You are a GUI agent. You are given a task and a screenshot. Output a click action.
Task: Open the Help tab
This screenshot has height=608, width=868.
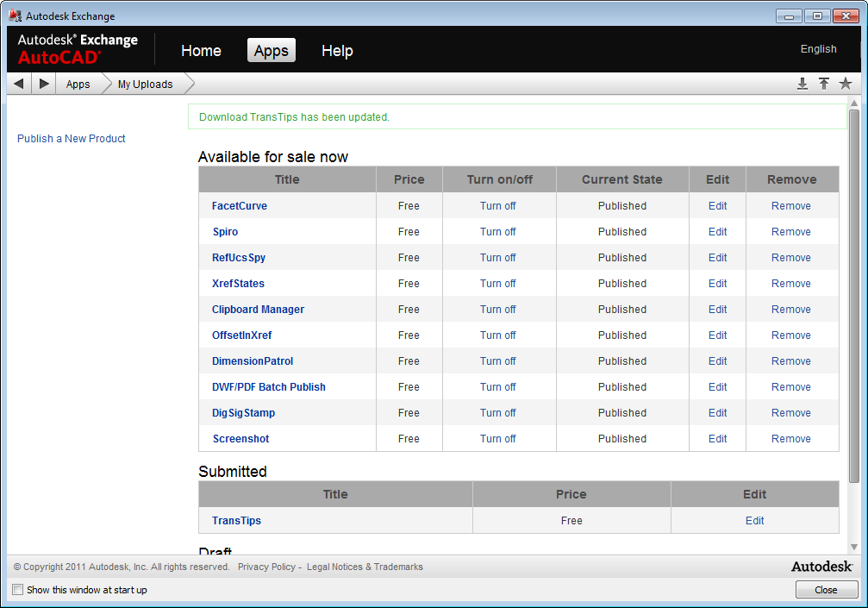[x=337, y=51]
